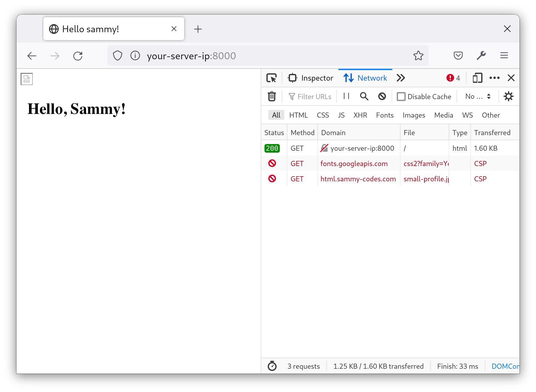Click the fonts.googleapis.com request row
Screen dimensions: 536x392
tap(354, 163)
